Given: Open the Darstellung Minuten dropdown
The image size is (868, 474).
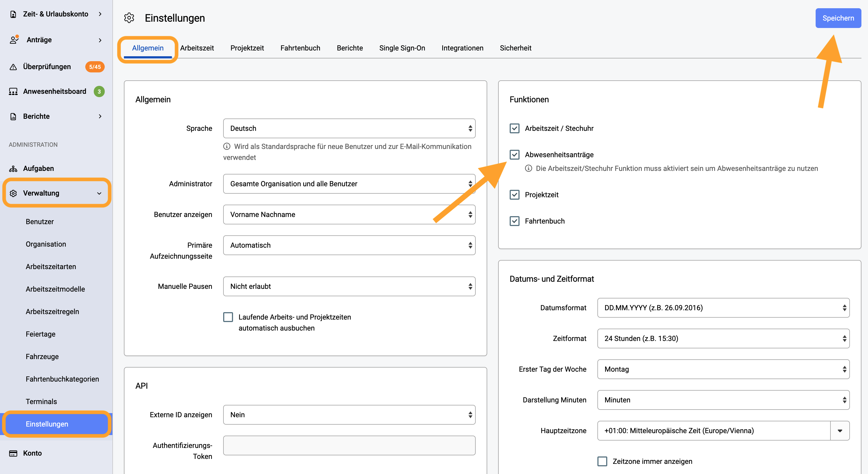Looking at the screenshot, I should point(724,400).
